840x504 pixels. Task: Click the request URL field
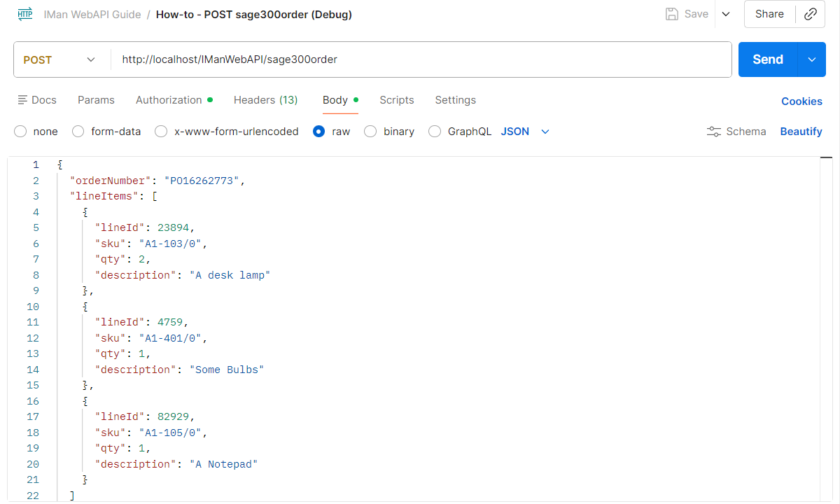click(420, 59)
